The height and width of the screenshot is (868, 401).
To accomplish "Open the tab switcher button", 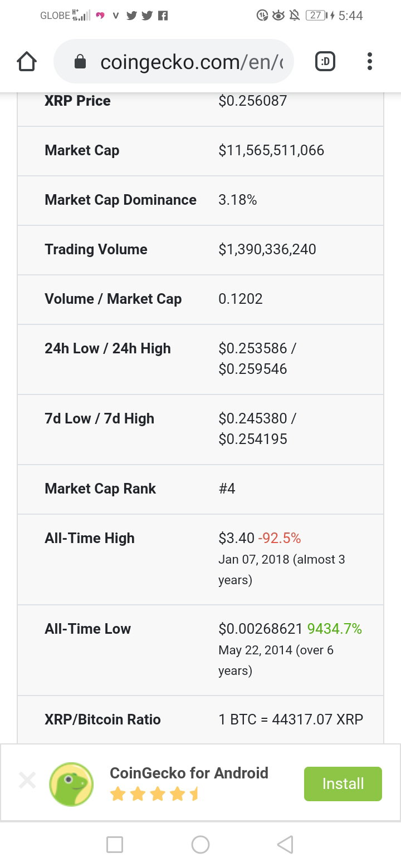I will point(325,62).
